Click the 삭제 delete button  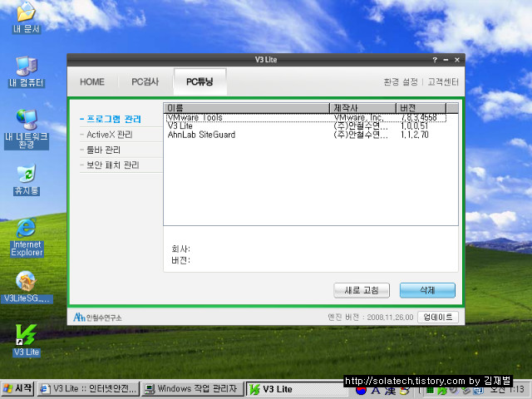pyautogui.click(x=427, y=290)
